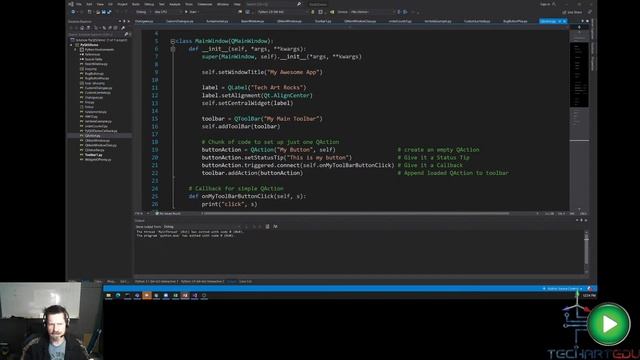Viewport: 640px width, 360px height.
Task: Select QAction.py in Solution Explorer
Action: 93,136
